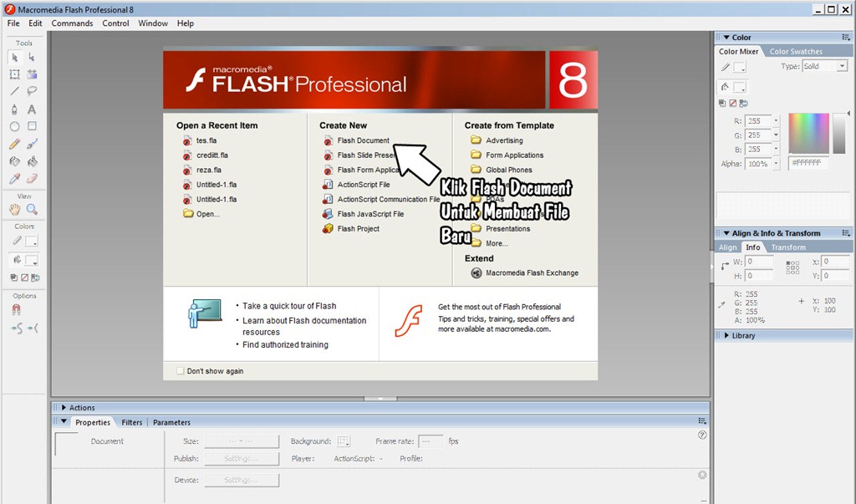The image size is (856, 504).
Task: Select the Ink Bottle tool
Action: [x=15, y=161]
